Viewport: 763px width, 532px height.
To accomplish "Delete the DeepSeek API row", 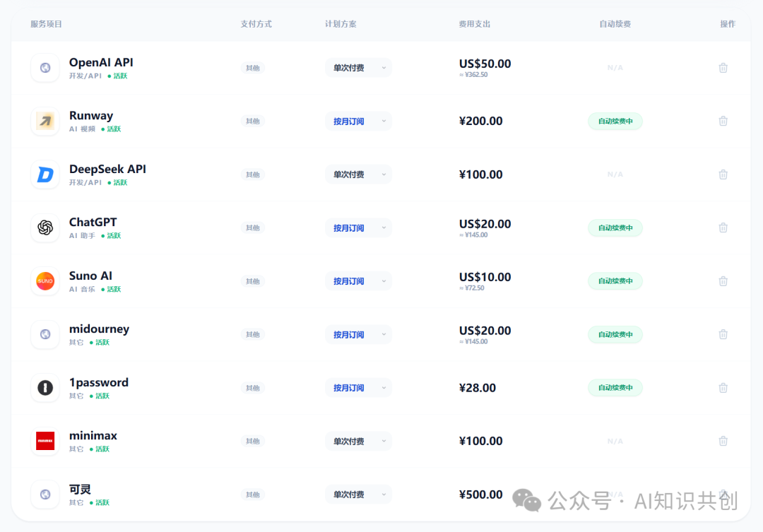I will coord(723,175).
